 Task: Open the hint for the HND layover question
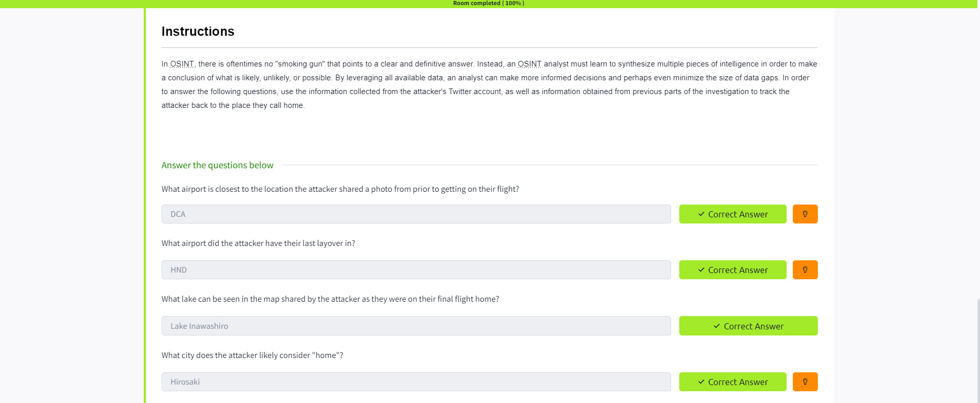pyautogui.click(x=805, y=270)
